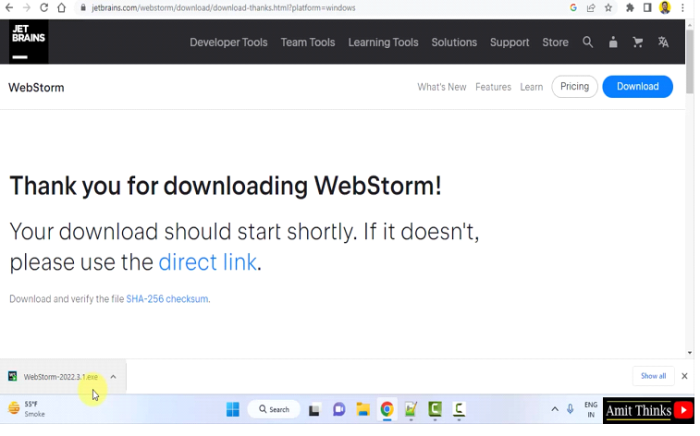Image resolution: width=700 pixels, height=436 pixels.
Task: Click the WebStorm product title
Action: coord(36,87)
